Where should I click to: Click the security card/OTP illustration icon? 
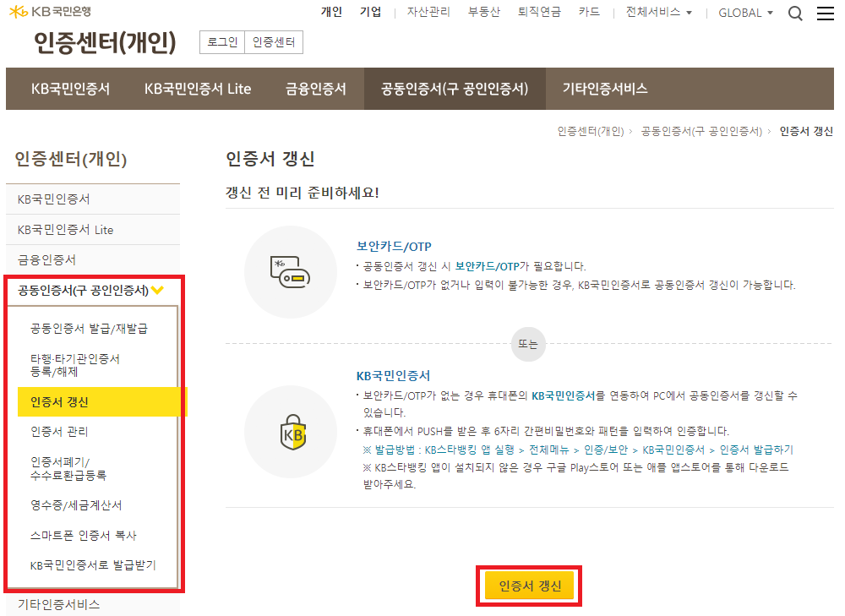point(290,271)
